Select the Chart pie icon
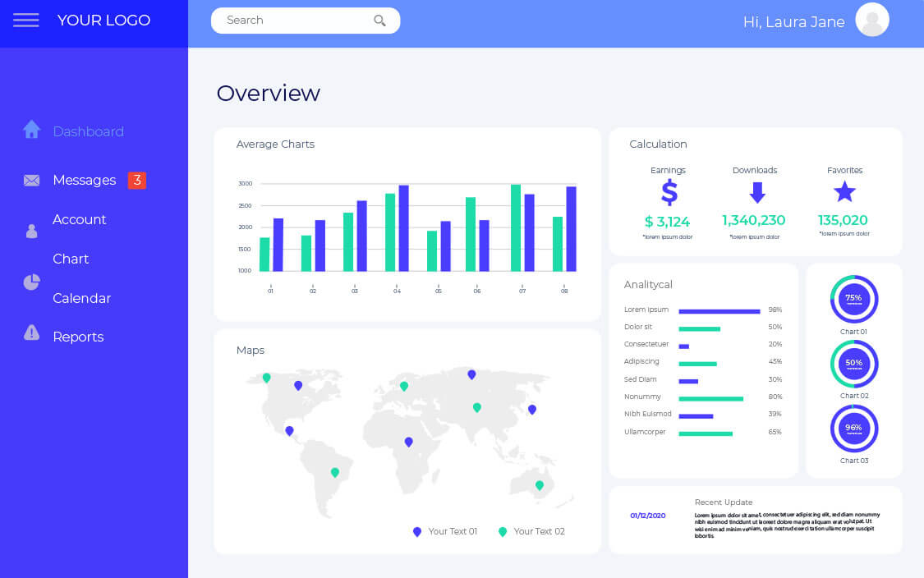Viewport: 924px width, 578px height. (x=31, y=282)
